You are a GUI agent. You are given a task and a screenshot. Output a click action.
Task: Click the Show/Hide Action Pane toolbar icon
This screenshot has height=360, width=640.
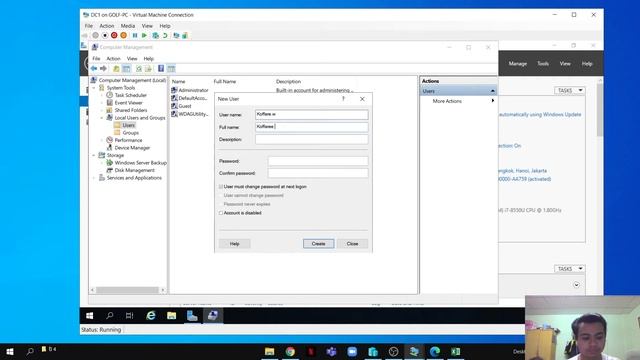pyautogui.click(x=171, y=69)
